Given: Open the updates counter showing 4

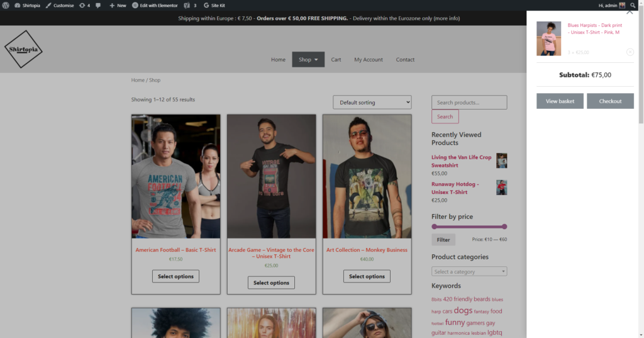Looking at the screenshot, I should (84, 5).
